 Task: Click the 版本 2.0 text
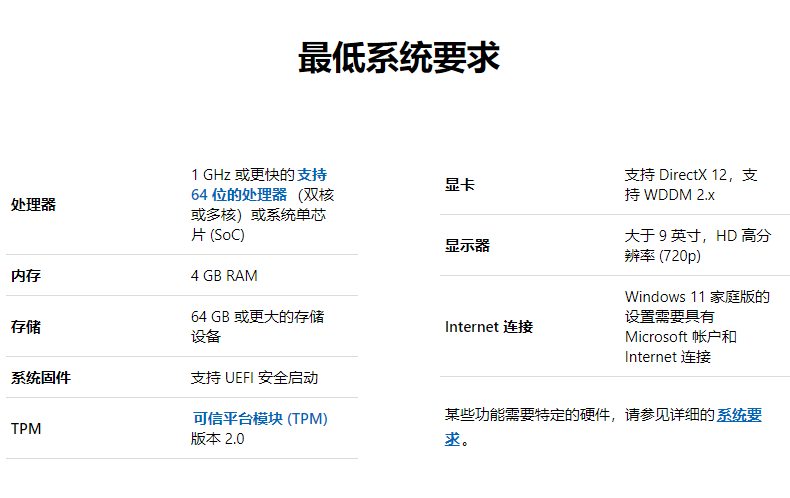[217, 438]
